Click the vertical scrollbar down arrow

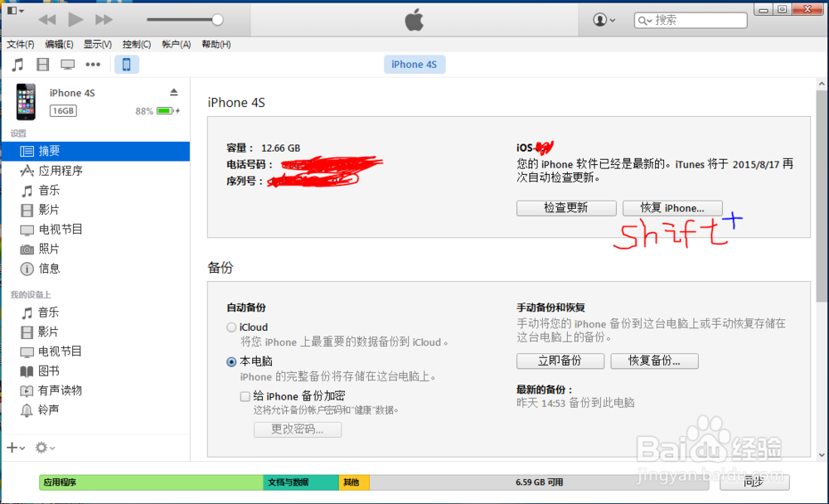tap(822, 455)
